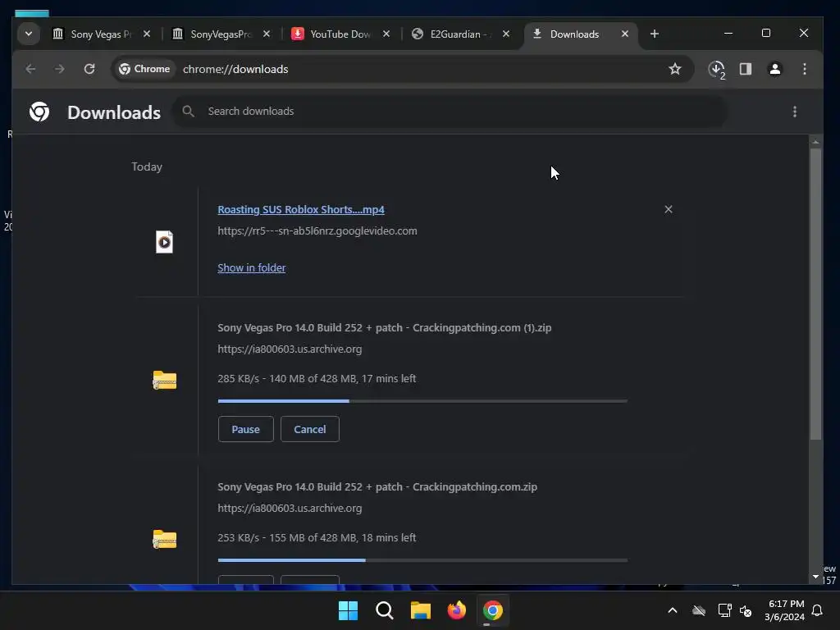This screenshot has height=630, width=840.
Task: Close the Downloads tab
Action: pos(624,34)
